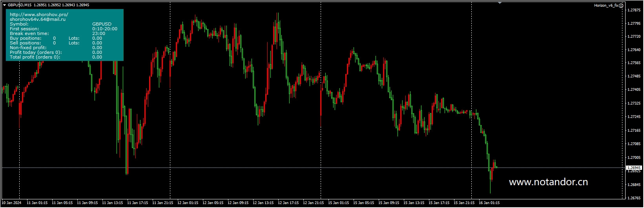Click the GBPUSD,M15 chart title text
Viewport: 644px width, 208px height.
click(x=20, y=5)
